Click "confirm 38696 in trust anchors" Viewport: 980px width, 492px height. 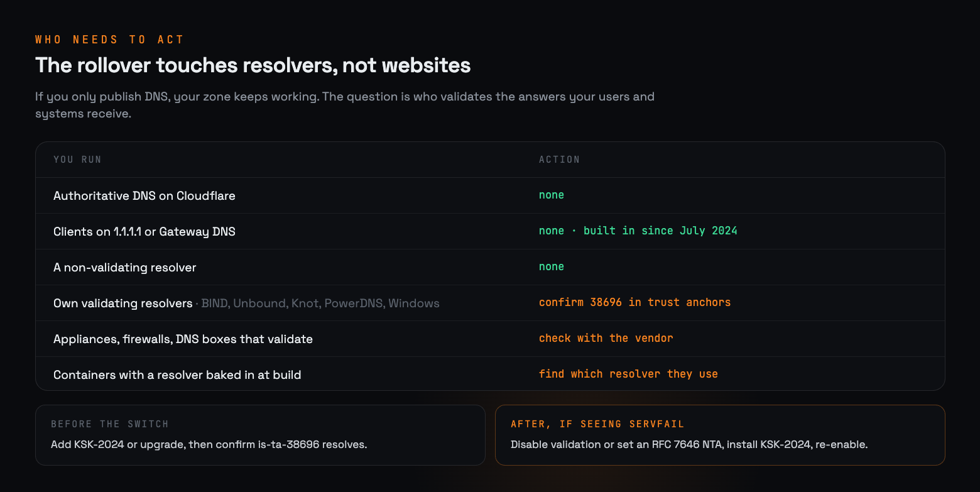(635, 302)
